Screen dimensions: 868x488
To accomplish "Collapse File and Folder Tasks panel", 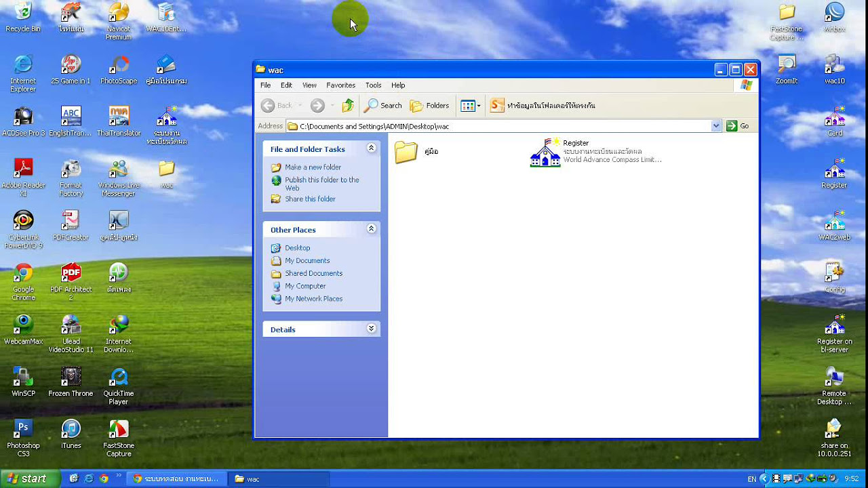I will (371, 148).
